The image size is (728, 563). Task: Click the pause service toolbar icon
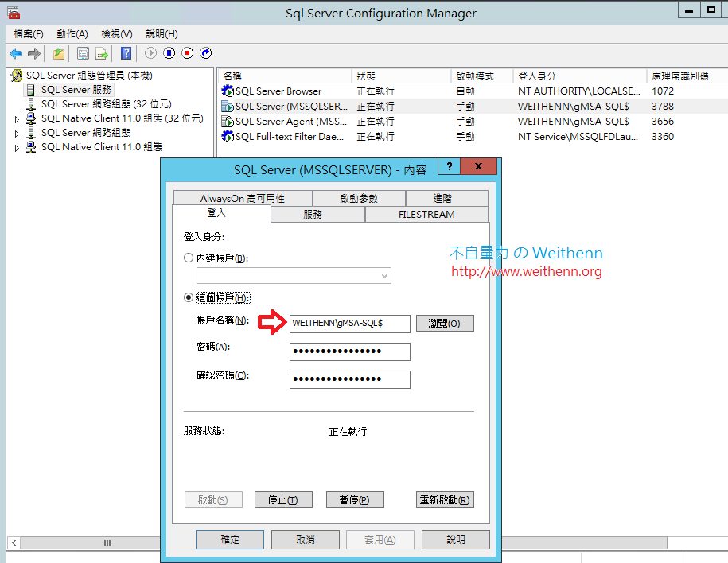[x=169, y=53]
